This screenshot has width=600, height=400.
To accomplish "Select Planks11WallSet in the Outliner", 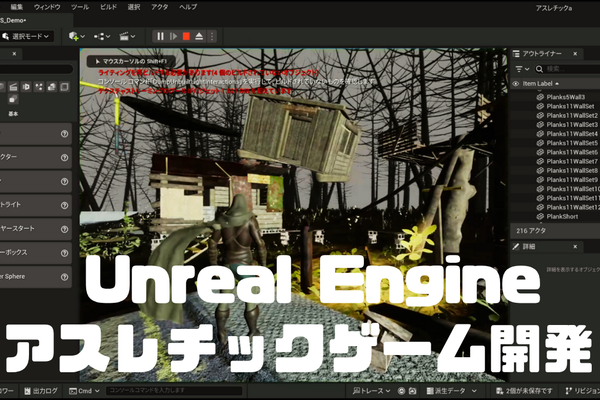I will (x=570, y=106).
